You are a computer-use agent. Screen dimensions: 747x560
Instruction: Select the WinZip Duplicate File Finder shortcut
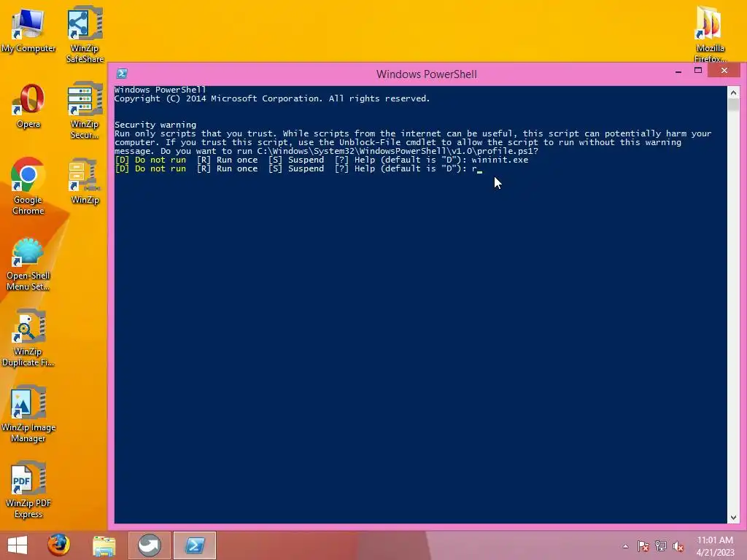[x=28, y=338]
